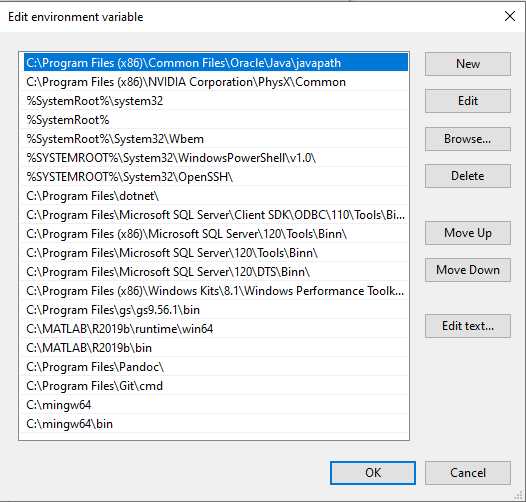Delete the selected path entry
Image resolution: width=526 pixels, height=502 pixels.
(x=468, y=176)
